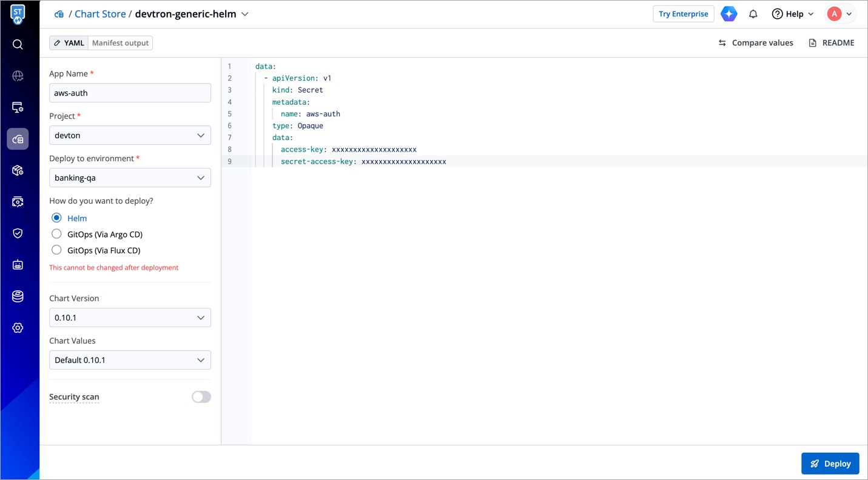Open Compare values view

pos(756,43)
